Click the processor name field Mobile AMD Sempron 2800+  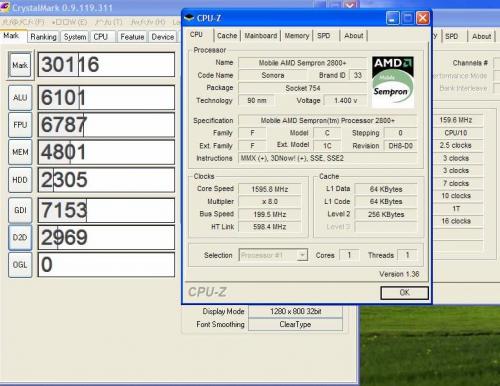[x=303, y=63]
